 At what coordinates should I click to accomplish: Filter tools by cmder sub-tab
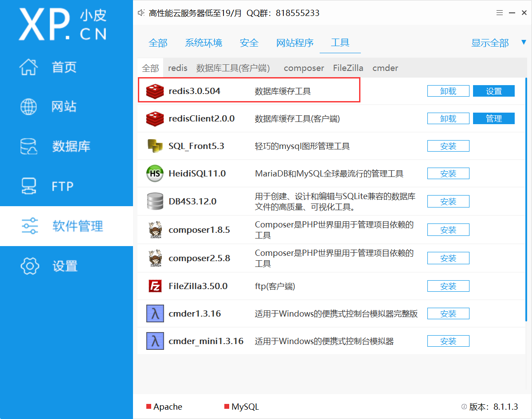(x=385, y=68)
